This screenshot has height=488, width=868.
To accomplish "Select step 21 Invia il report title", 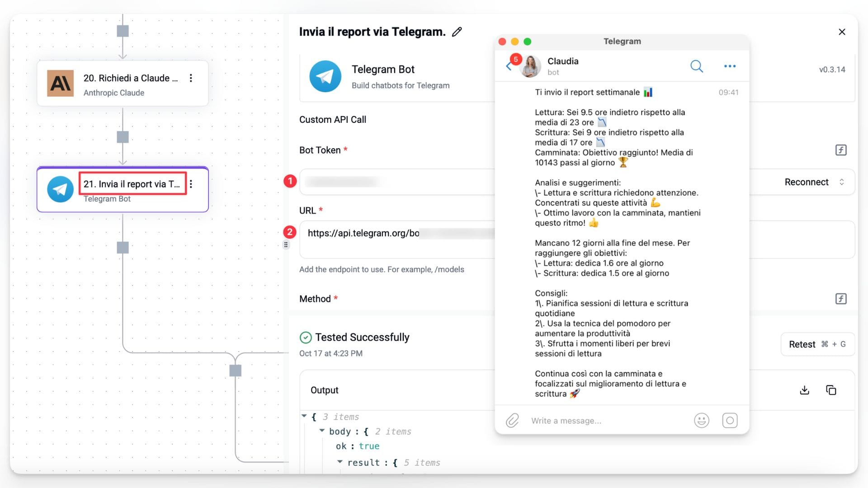I will [132, 184].
